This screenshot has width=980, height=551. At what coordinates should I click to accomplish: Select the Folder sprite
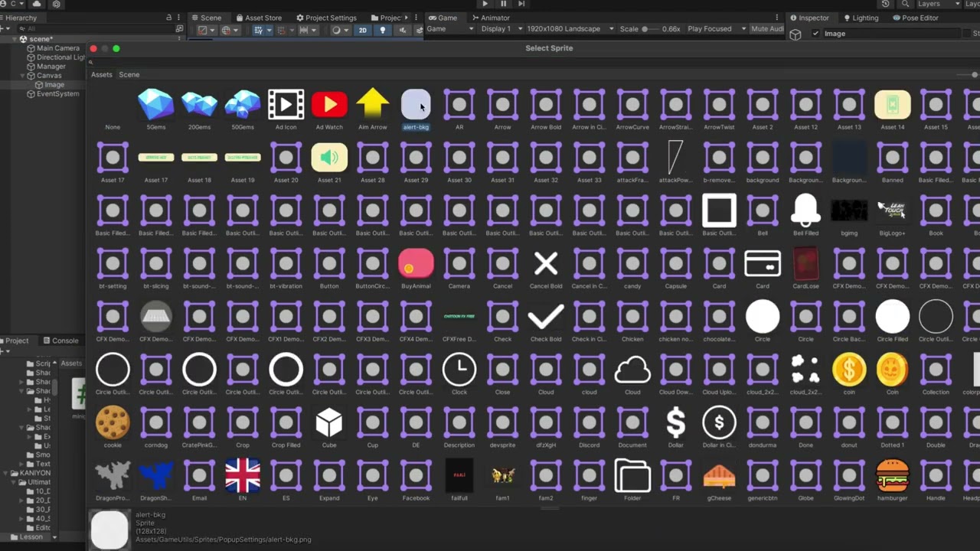(632, 475)
